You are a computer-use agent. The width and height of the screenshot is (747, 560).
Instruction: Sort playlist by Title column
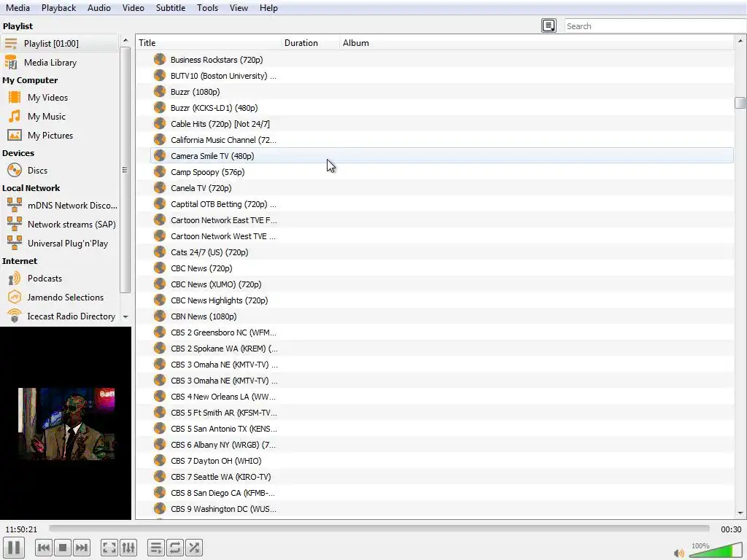[209, 43]
